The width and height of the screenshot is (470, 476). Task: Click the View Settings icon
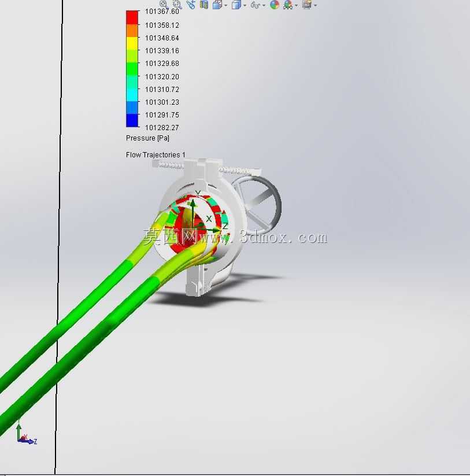[x=307, y=5]
